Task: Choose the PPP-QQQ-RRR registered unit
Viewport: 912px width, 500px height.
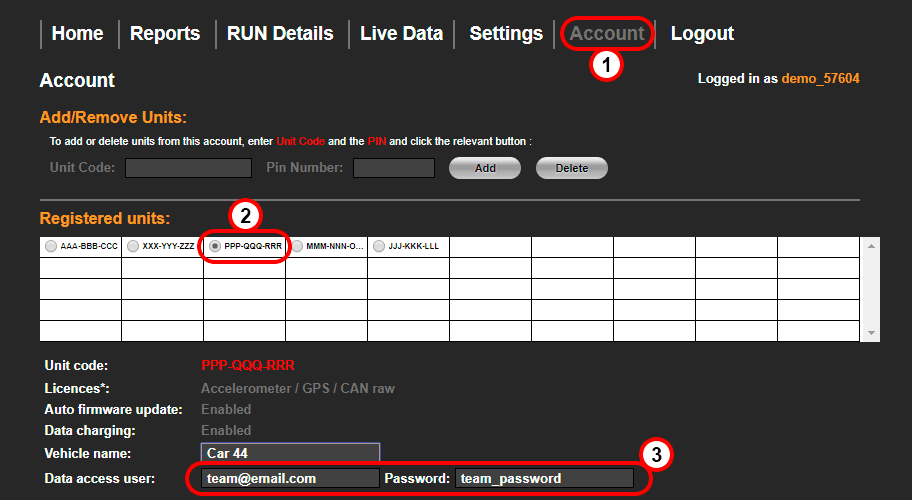Action: click(x=215, y=246)
